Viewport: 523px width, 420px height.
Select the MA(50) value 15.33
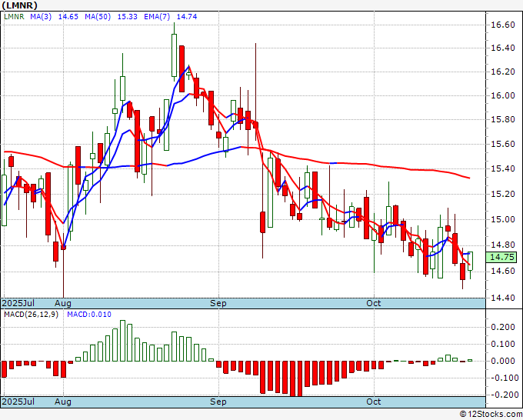click(x=128, y=17)
